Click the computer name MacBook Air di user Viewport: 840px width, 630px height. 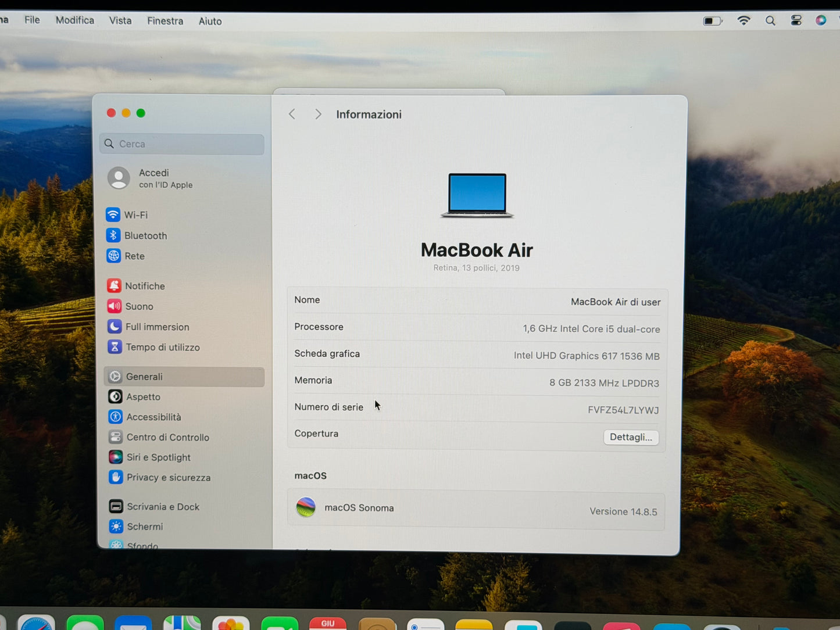point(616,302)
